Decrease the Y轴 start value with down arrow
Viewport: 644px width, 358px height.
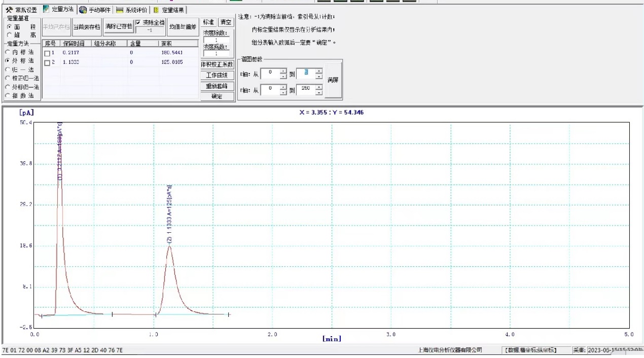pos(283,93)
